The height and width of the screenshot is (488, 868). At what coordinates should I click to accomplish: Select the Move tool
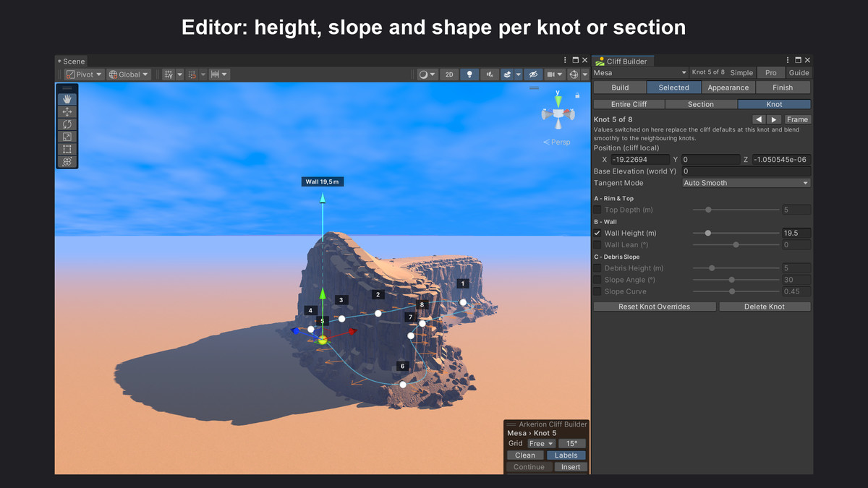67,112
